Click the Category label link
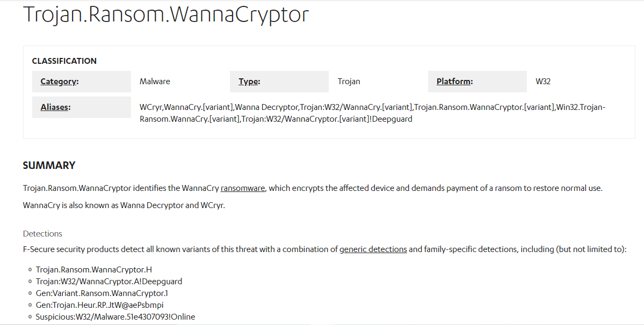644x325 pixels. [59, 82]
